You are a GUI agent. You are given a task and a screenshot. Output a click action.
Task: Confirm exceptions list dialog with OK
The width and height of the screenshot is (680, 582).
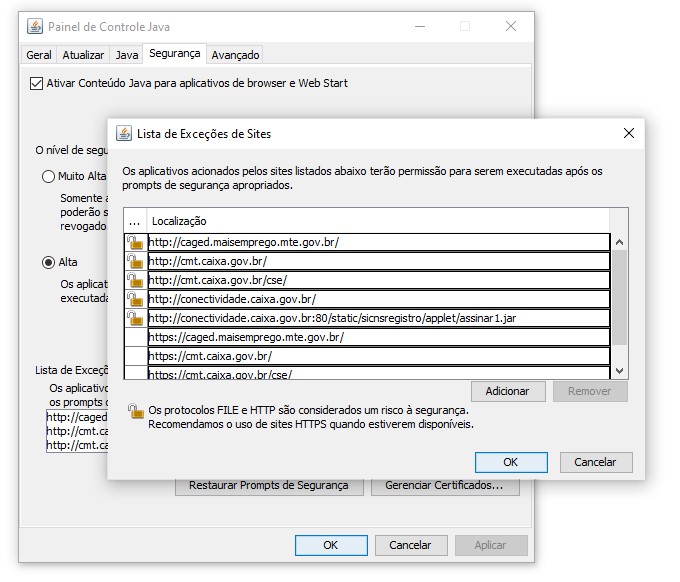[511, 462]
